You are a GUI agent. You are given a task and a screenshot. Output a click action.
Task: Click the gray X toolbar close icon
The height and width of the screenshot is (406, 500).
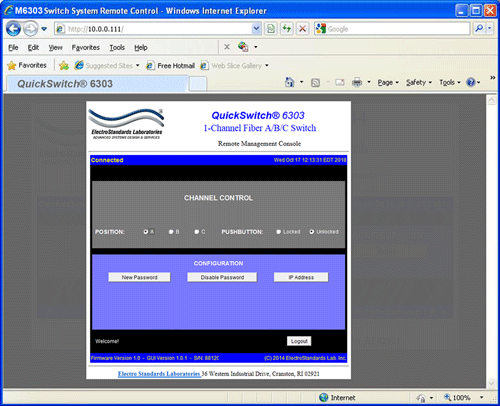pos(227,47)
